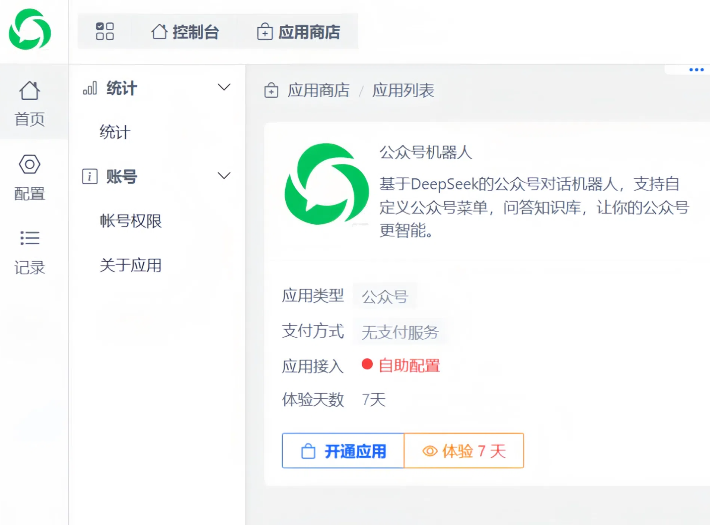Screen dimensions: 710x525
Task: Open 配置 hexagon settings icon
Action: coord(30,165)
